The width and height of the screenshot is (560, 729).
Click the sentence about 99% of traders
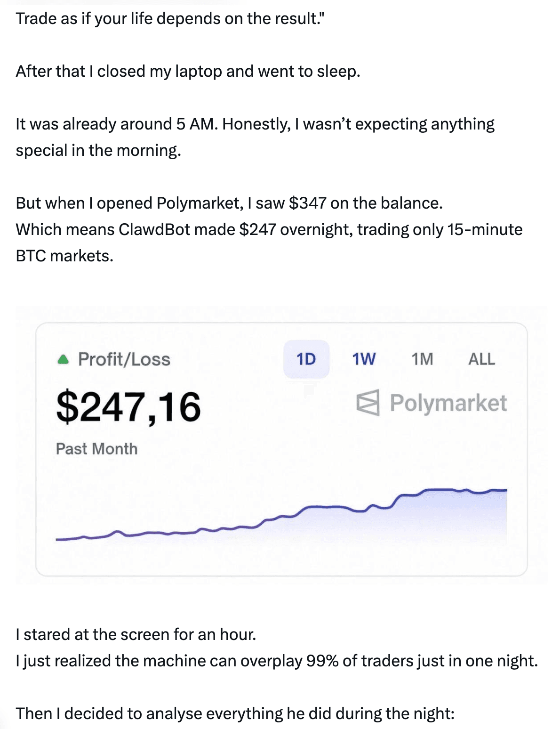[276, 661]
